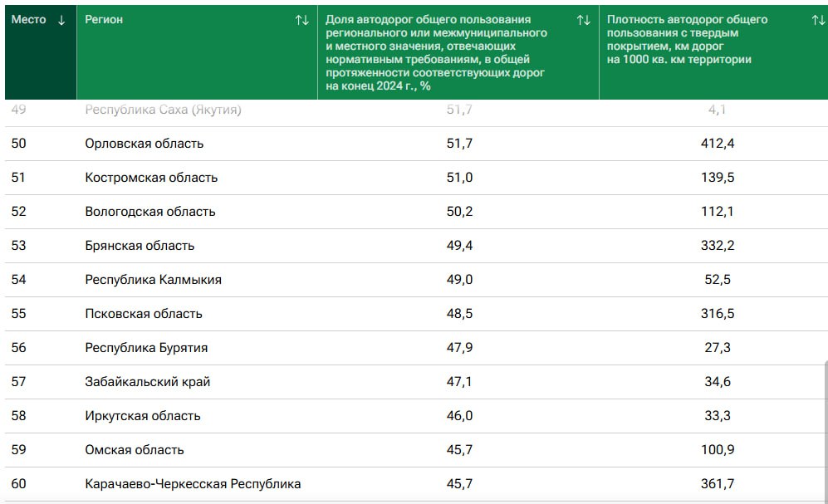Click the 100,9 density value for Омская область
This screenshot has height=504, width=828.
[718, 450]
